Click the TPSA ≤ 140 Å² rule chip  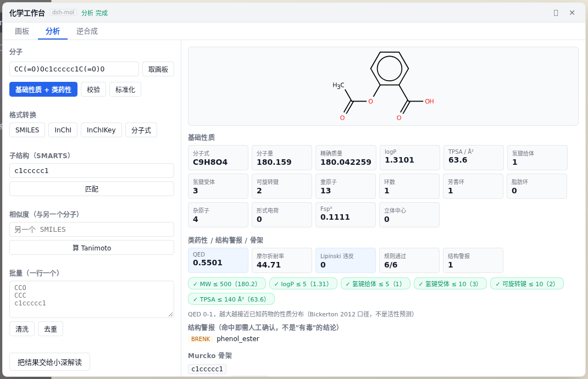[x=231, y=299]
